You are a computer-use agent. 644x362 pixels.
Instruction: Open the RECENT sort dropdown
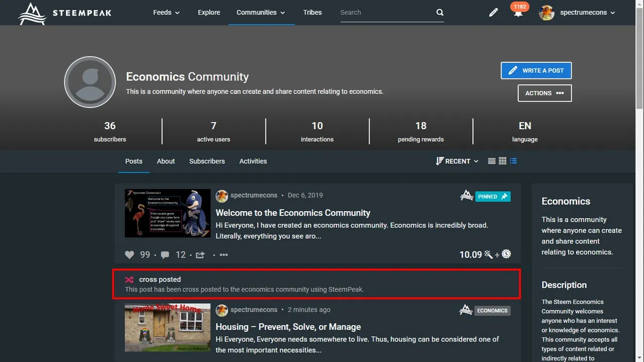click(x=457, y=161)
